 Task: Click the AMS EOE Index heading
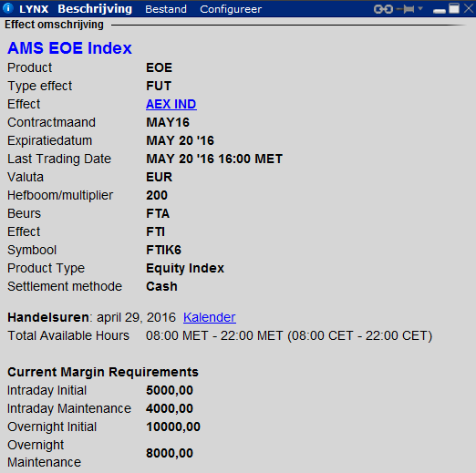[69, 48]
